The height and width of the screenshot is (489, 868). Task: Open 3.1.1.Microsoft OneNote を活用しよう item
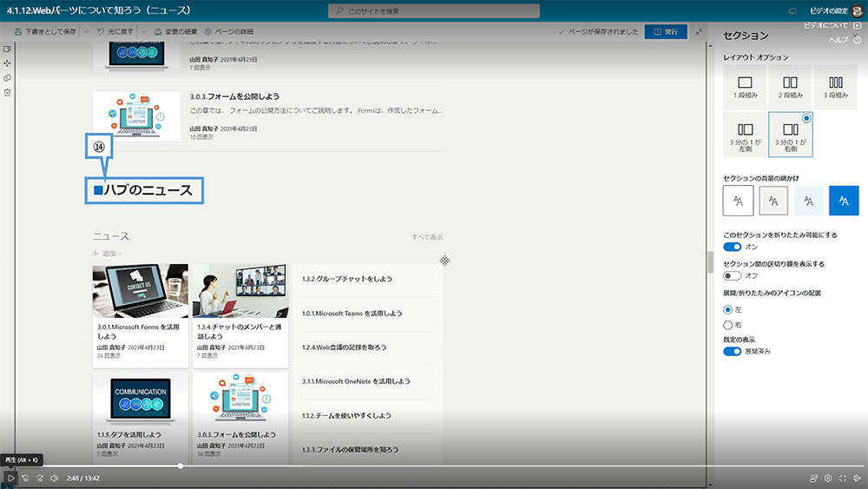coord(356,381)
